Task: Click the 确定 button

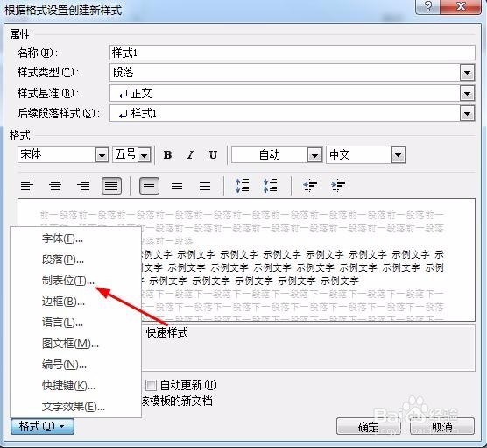Action: [x=369, y=427]
